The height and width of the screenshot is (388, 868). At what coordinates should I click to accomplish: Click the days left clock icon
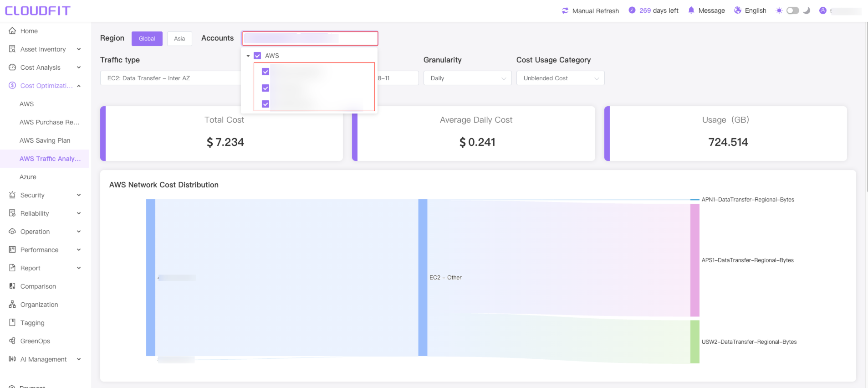(x=632, y=10)
